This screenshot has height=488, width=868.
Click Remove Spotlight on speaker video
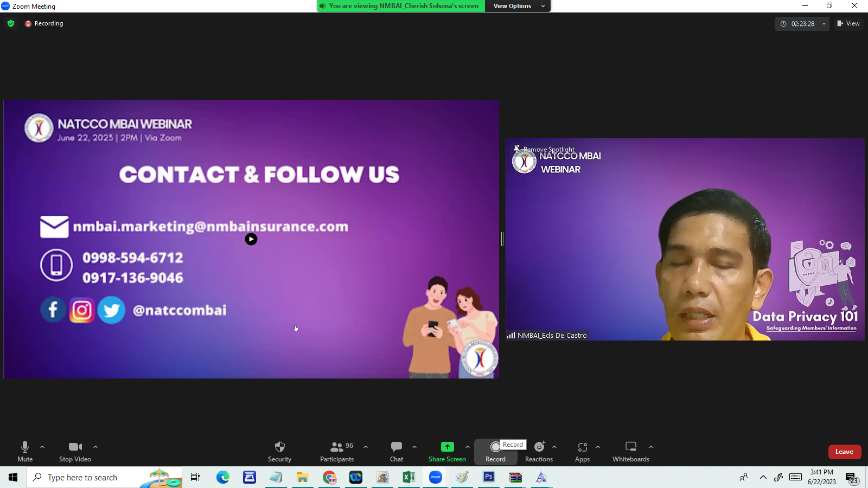pos(544,149)
